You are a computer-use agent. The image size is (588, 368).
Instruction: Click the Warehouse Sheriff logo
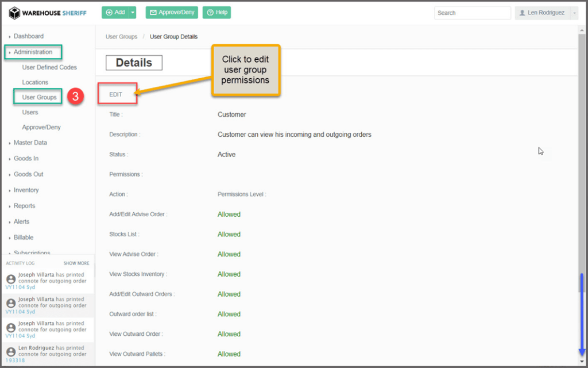point(47,13)
